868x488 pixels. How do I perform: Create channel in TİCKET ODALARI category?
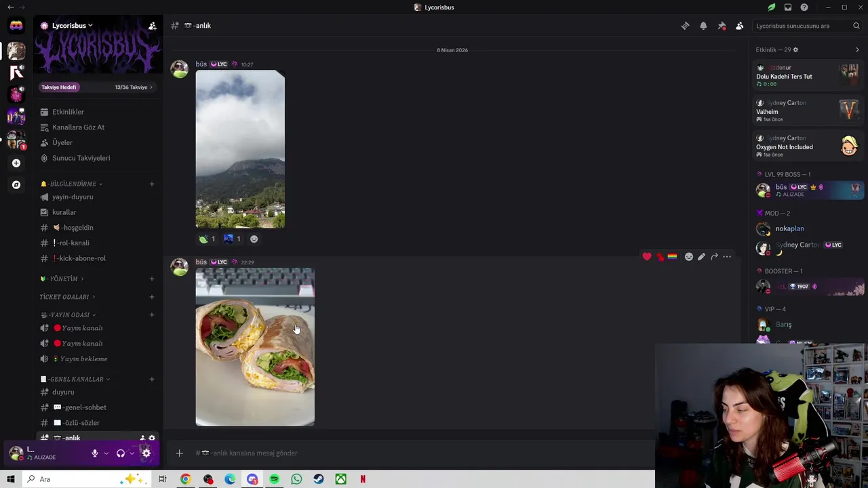[x=152, y=297]
